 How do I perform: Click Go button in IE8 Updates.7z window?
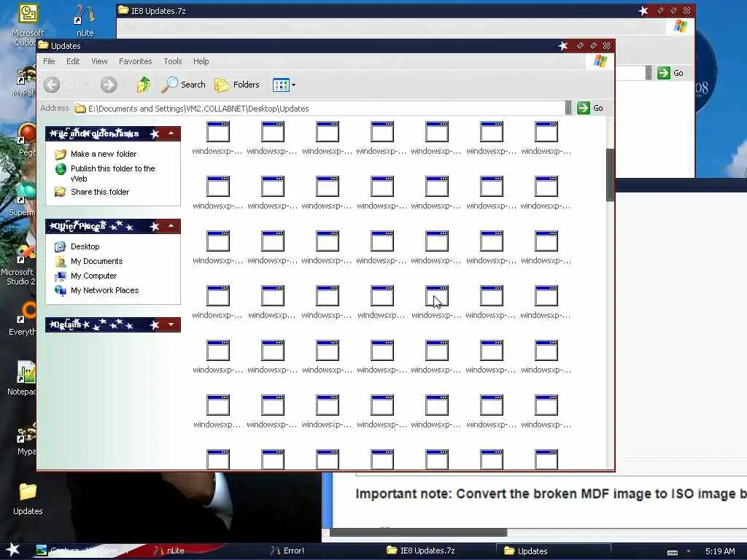[671, 73]
